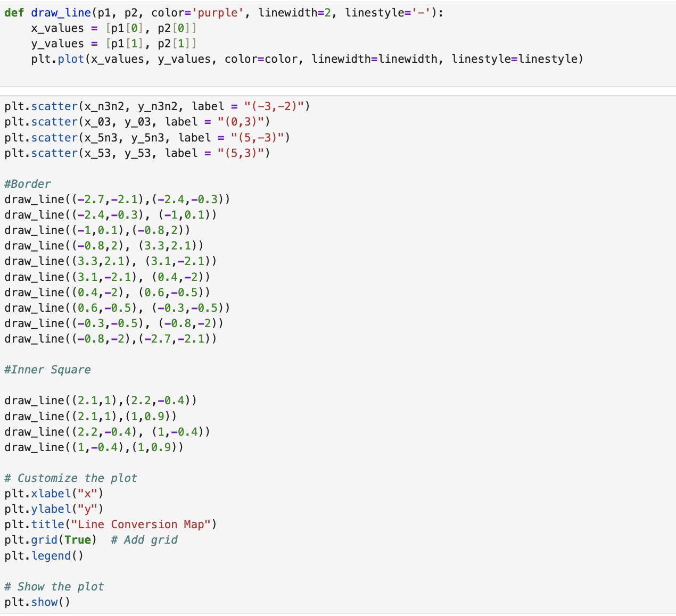Screen dimensions: 676x616
Task: Click draw_line((-0.8,-2),(-2.7,-2.1)) line
Action: 110,339
